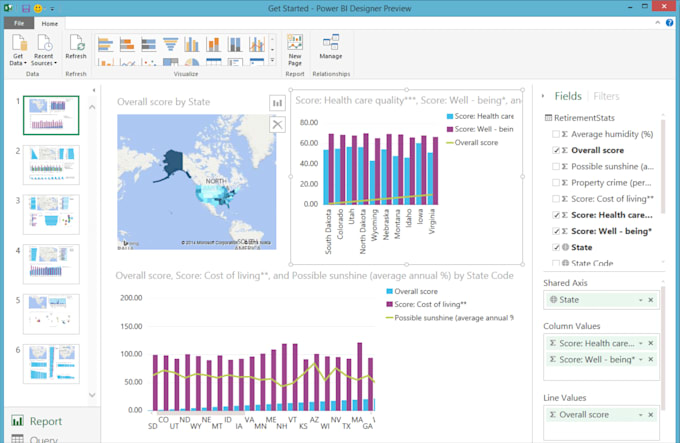Open page 2 thumbnail

click(51, 165)
